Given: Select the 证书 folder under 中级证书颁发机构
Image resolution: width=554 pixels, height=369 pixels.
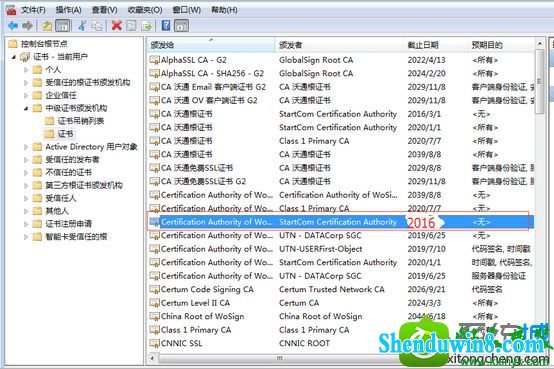Looking at the screenshot, I should pos(65,134).
